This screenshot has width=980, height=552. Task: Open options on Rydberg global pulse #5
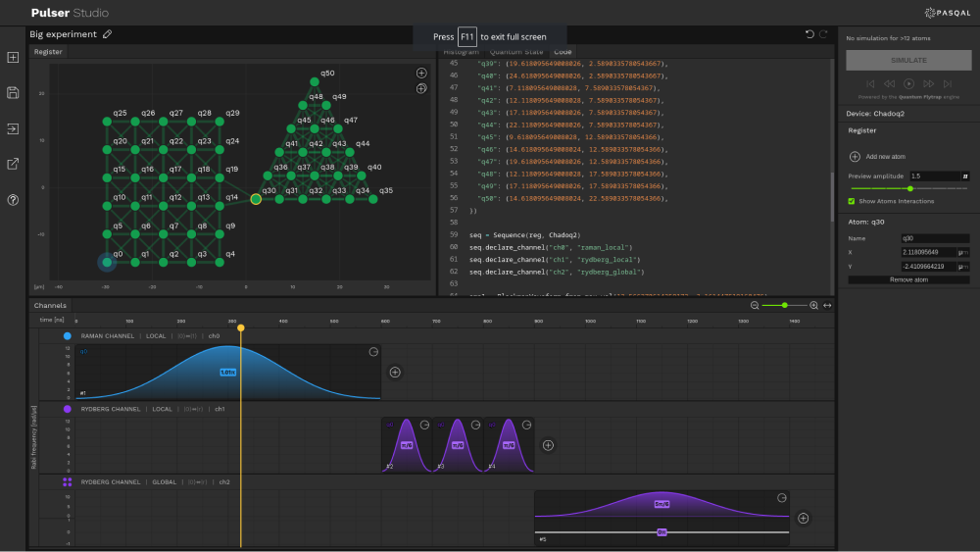(782, 498)
